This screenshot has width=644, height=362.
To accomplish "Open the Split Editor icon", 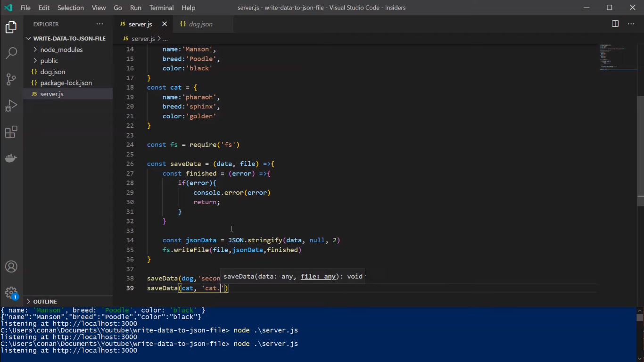I will pos(615,24).
